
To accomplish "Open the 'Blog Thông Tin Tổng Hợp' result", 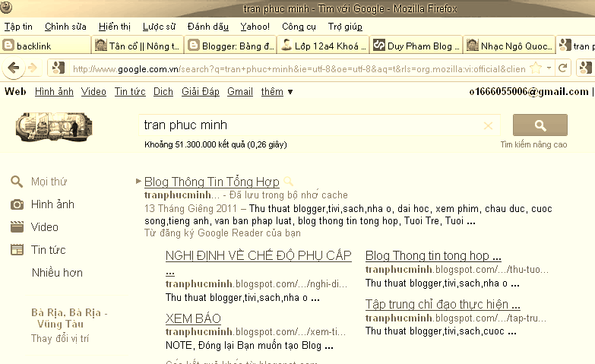I will [x=212, y=182].
